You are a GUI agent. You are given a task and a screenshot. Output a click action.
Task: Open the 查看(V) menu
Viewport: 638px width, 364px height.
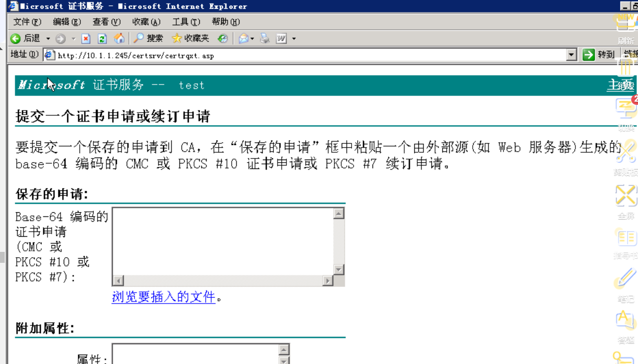coord(106,22)
